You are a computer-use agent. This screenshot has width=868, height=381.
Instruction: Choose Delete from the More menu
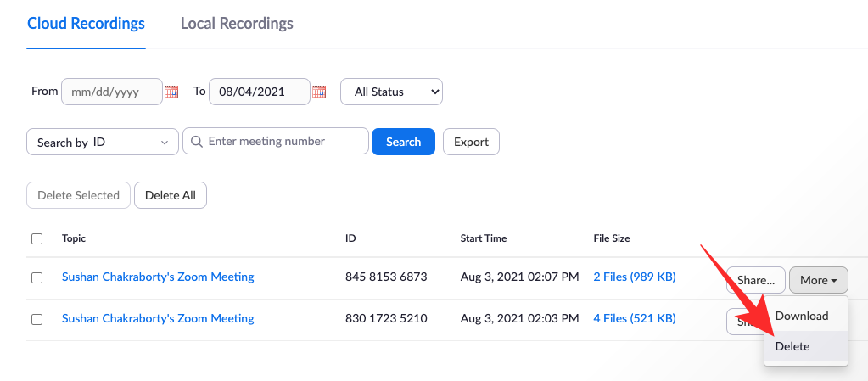pyautogui.click(x=792, y=346)
